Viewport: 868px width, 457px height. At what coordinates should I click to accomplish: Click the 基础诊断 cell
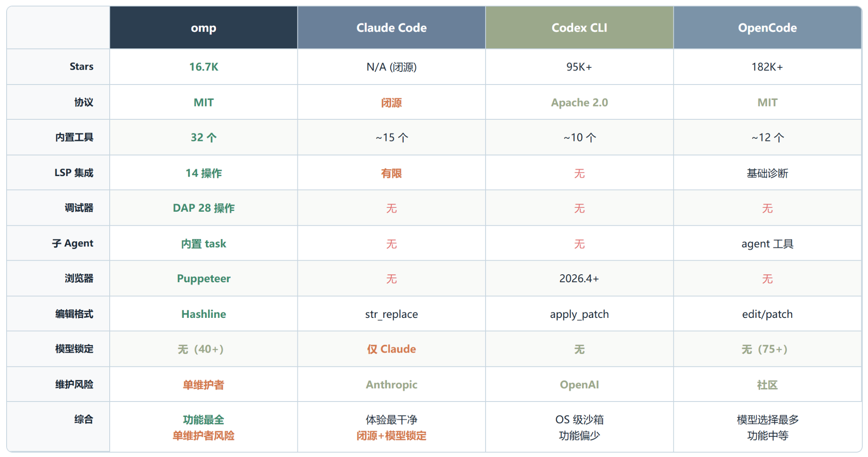click(x=768, y=173)
